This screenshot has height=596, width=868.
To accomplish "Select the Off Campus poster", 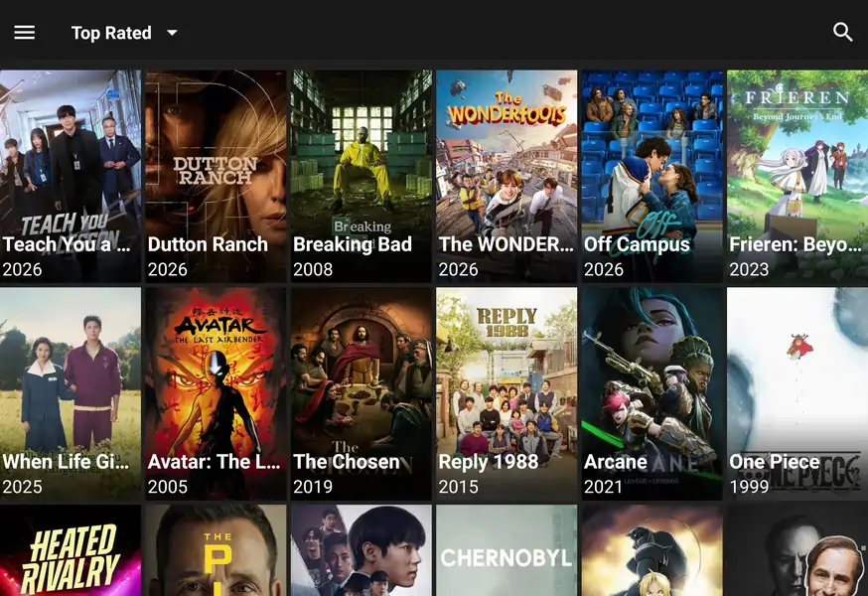I will [x=652, y=176].
